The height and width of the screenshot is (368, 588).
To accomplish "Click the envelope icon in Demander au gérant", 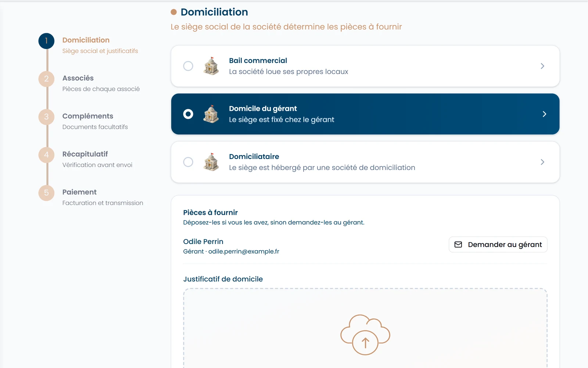I will [x=458, y=244].
